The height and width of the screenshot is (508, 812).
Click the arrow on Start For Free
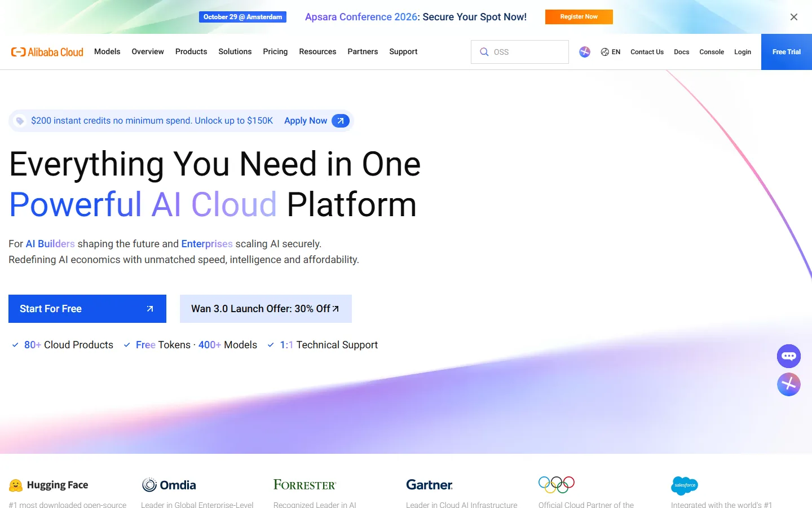[x=150, y=309]
